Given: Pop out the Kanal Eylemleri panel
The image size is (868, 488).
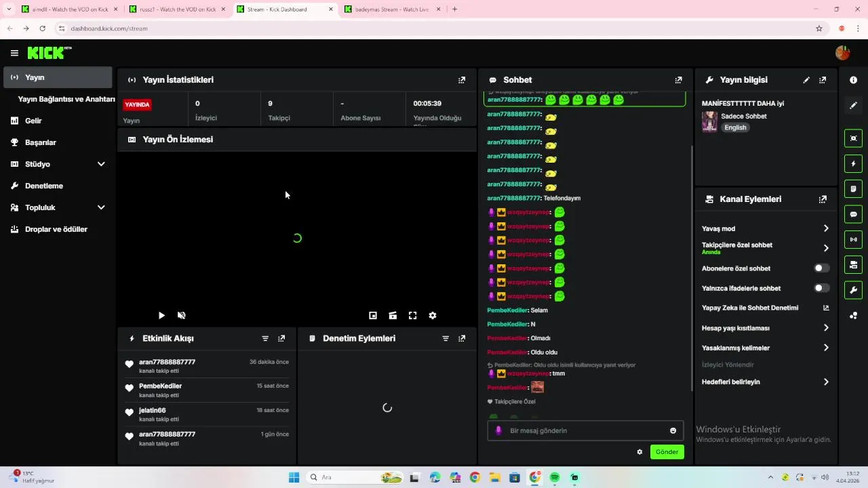Looking at the screenshot, I should point(823,199).
